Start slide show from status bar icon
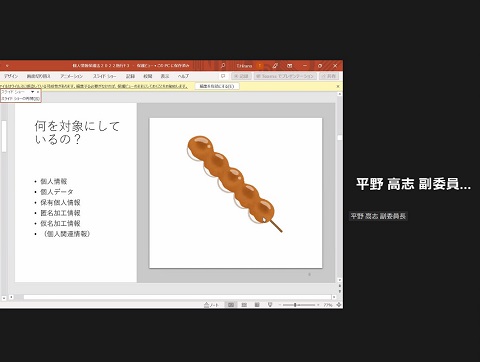 [270, 305]
